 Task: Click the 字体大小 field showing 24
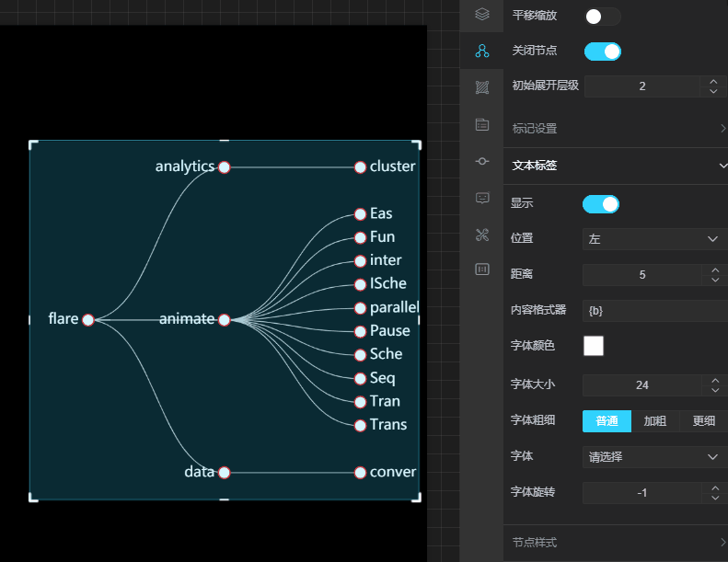pos(642,385)
